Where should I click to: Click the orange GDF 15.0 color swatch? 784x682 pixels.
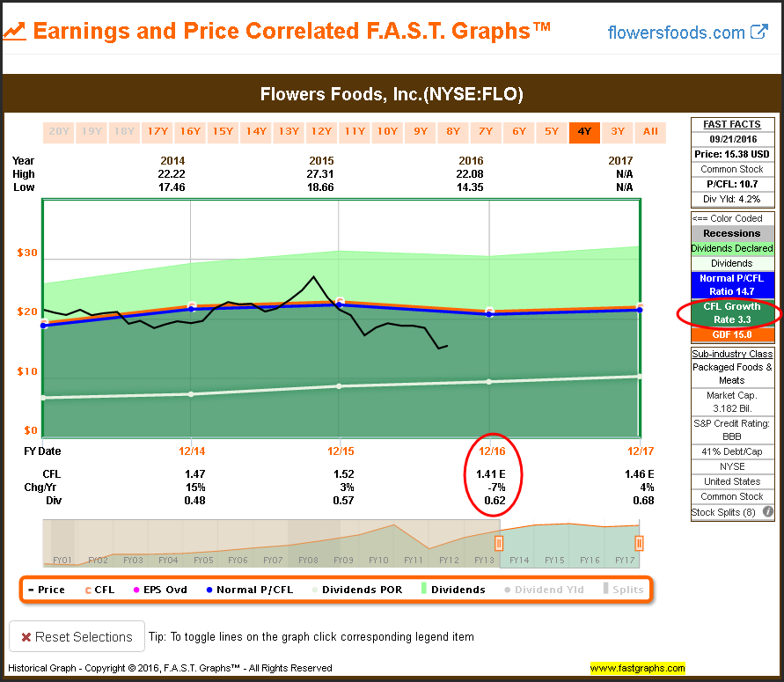point(732,334)
